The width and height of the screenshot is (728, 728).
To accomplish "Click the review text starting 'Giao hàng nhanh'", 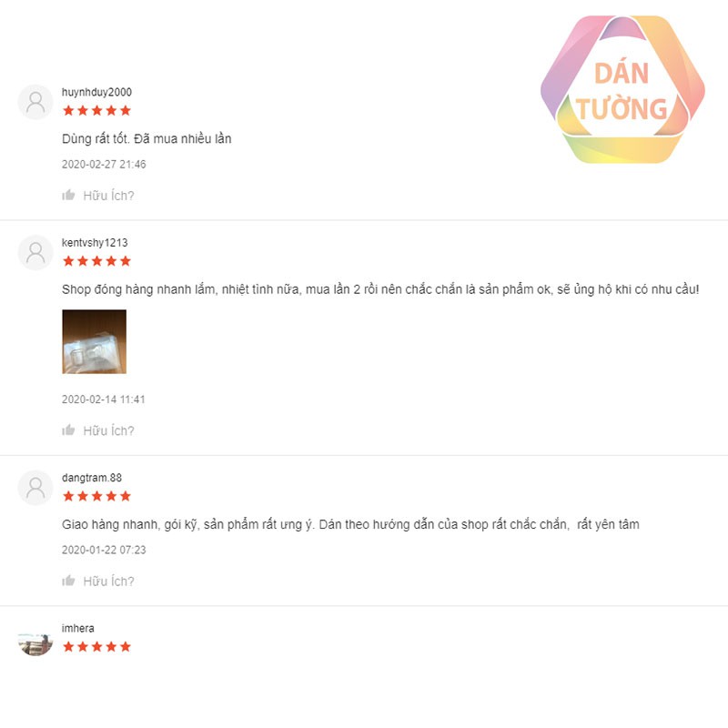I will [x=350, y=524].
